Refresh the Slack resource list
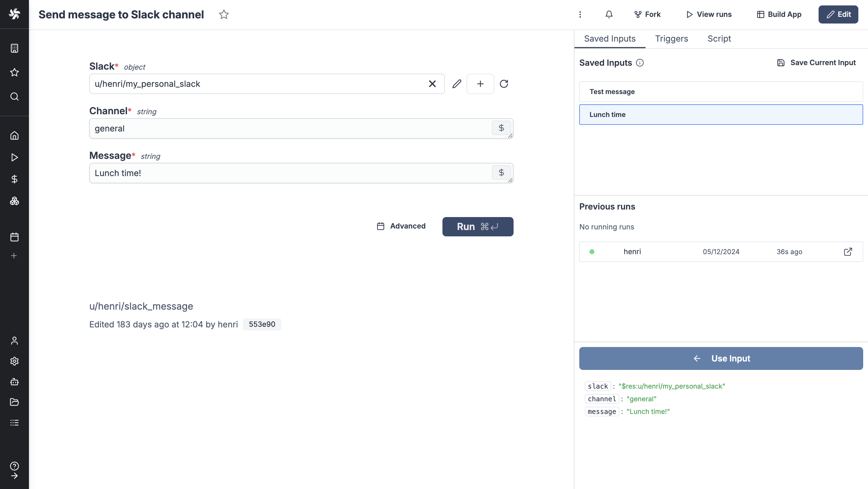Screen dimensions: 868x489 (504, 84)
